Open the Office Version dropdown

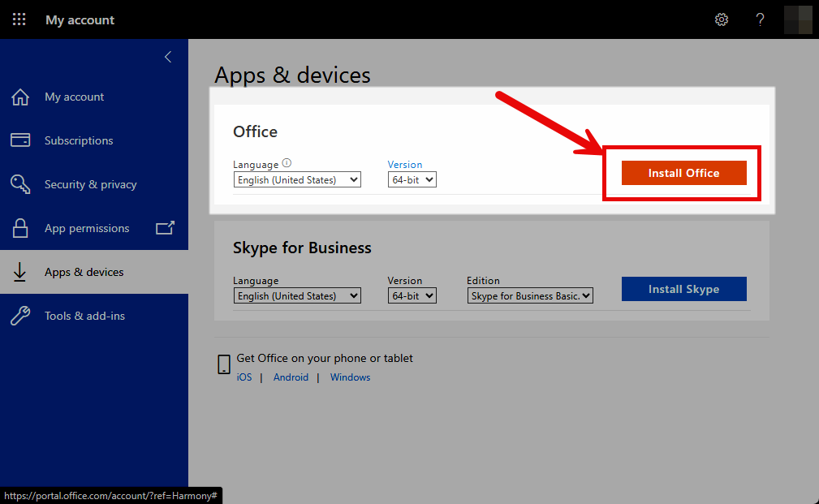click(x=412, y=179)
